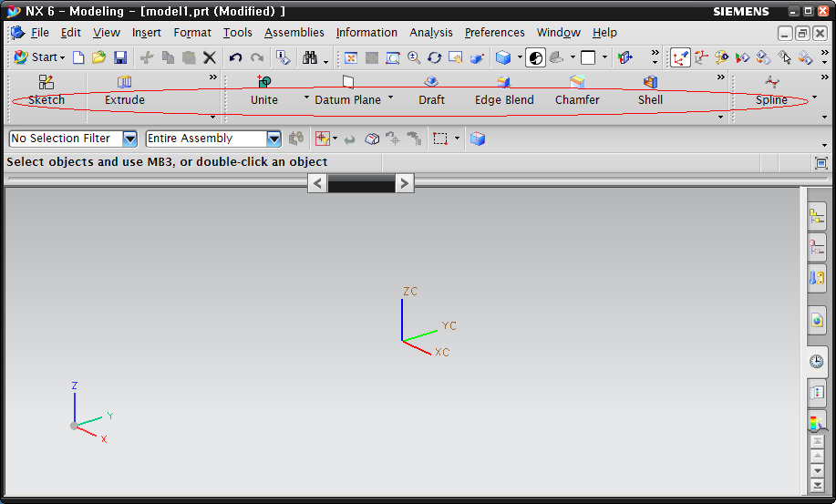Choose the Draft feature tool
Screen dimensions: 836x504
(431, 81)
